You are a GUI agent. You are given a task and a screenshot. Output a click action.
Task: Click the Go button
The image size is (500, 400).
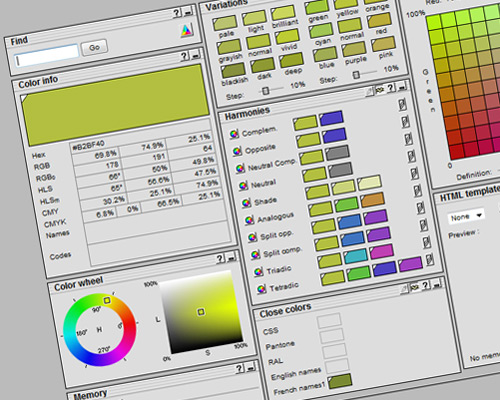[94, 48]
